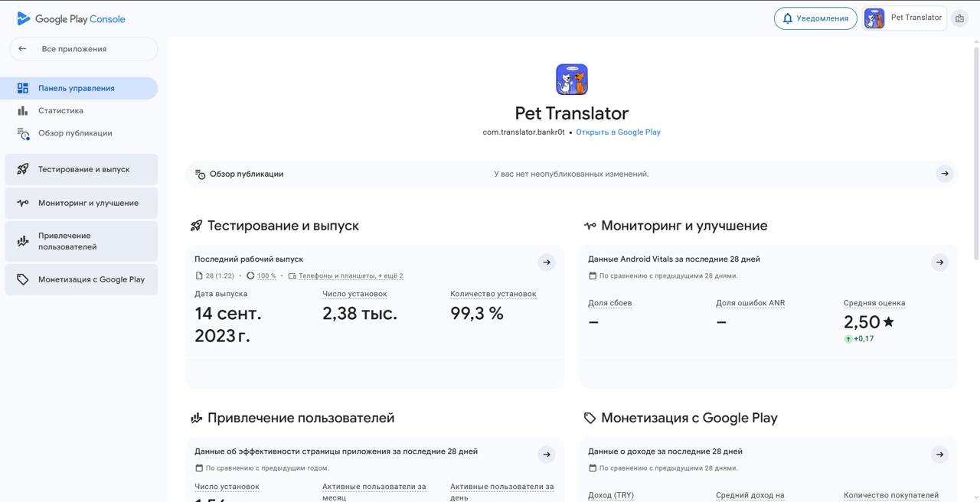Image resolution: width=980 pixels, height=502 pixels.
Task: Open the Открыть в Google Play link
Action: pos(619,132)
